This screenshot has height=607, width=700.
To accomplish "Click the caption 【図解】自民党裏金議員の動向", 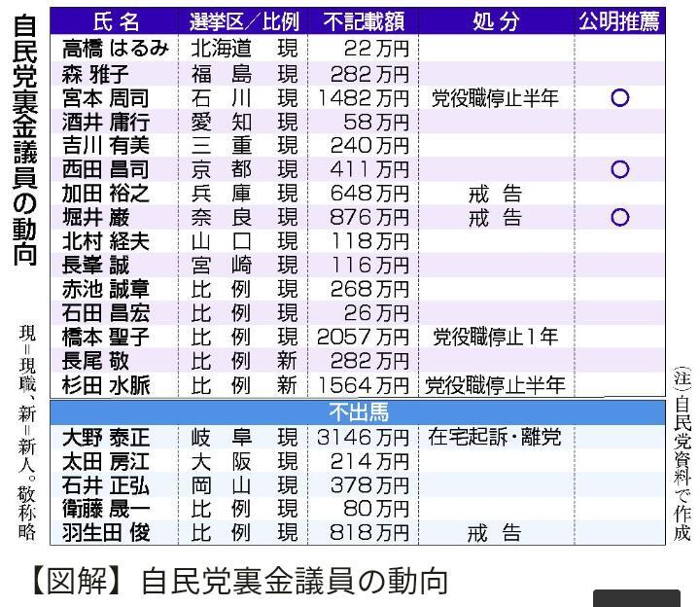I will [x=240, y=581].
